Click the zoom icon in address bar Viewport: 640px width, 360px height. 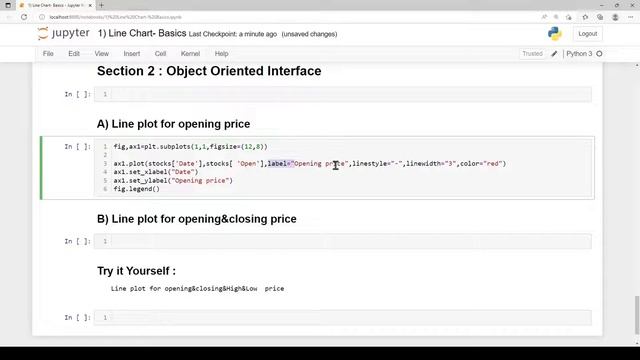tap(556, 17)
